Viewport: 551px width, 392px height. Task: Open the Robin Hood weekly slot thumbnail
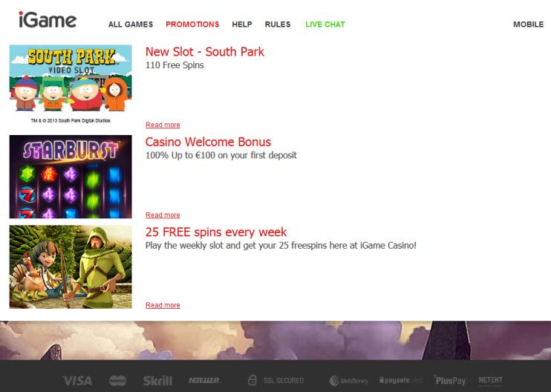71,267
